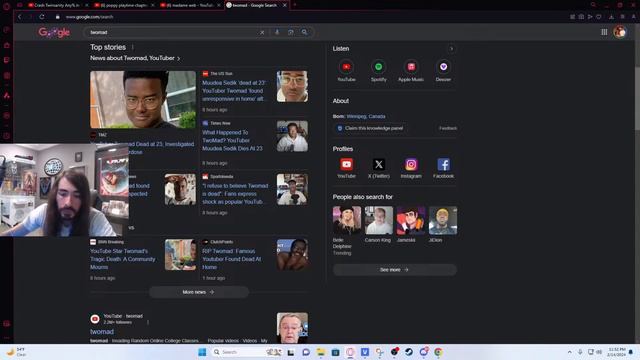640x360 pixels.
Task: Open Google Chrome from the taskbar
Action: point(438,352)
